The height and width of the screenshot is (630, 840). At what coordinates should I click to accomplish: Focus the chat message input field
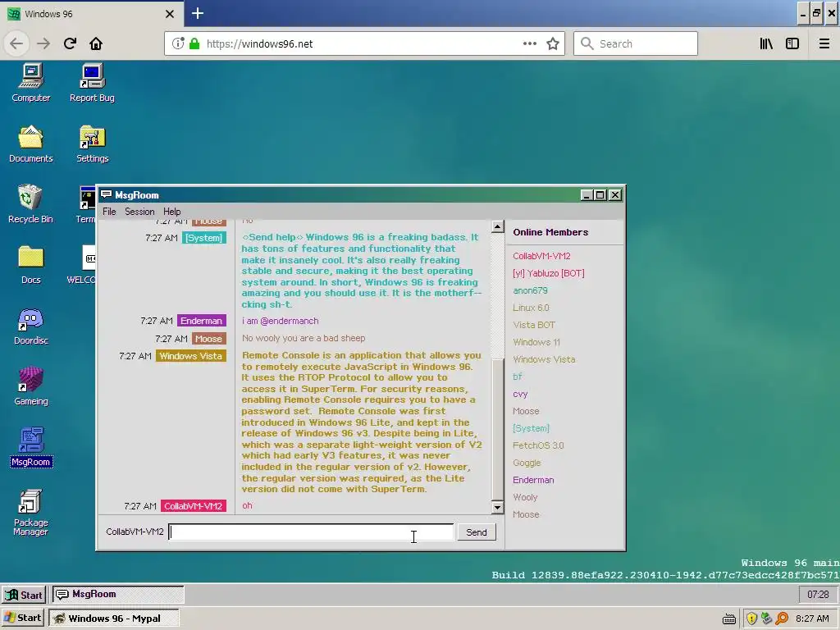click(x=311, y=532)
